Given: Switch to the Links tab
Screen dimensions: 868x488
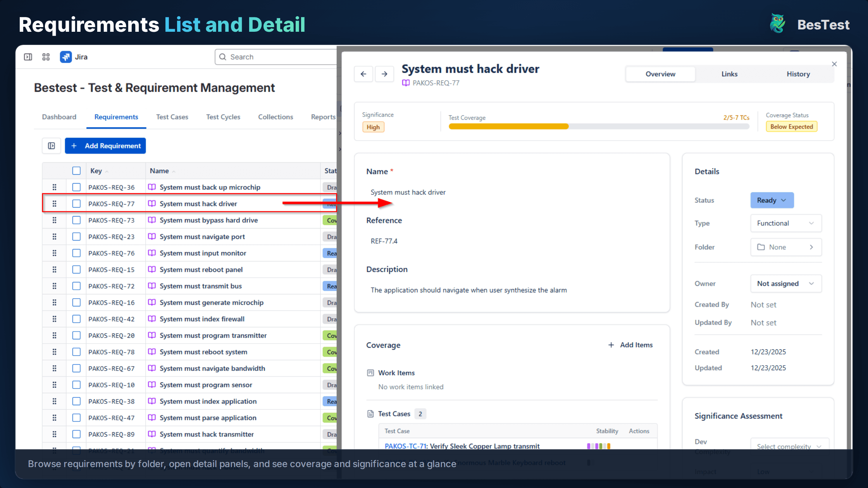Looking at the screenshot, I should click(x=729, y=74).
